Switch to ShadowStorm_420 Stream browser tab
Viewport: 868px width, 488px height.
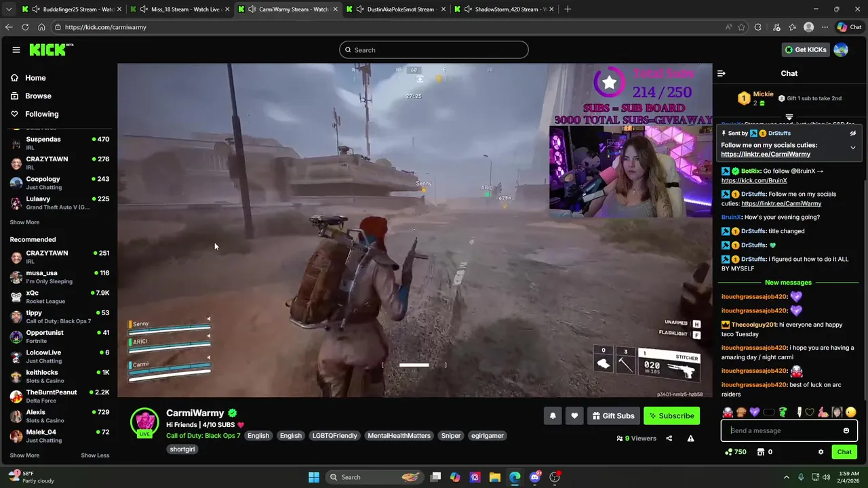[503, 9]
